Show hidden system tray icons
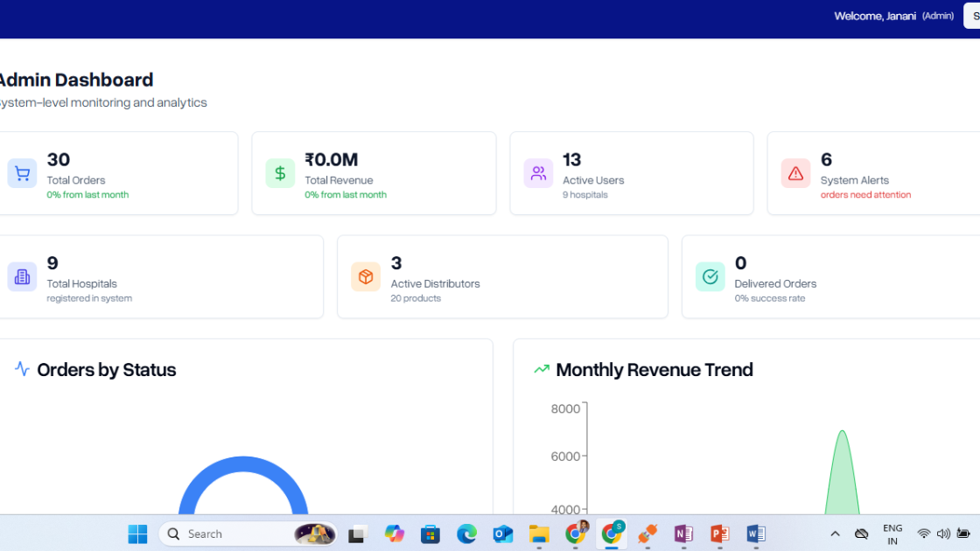980x551 pixels. click(x=835, y=534)
